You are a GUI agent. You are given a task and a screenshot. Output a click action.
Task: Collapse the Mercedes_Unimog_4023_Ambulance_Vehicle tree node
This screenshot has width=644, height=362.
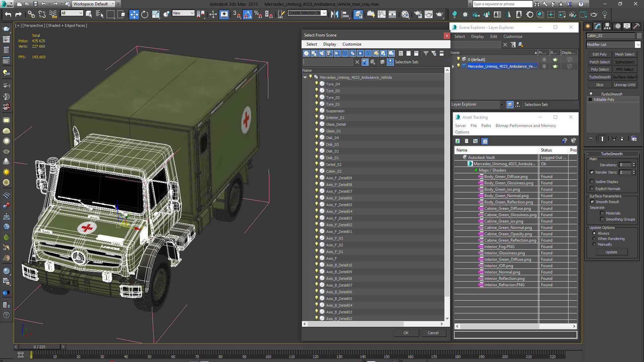point(305,77)
